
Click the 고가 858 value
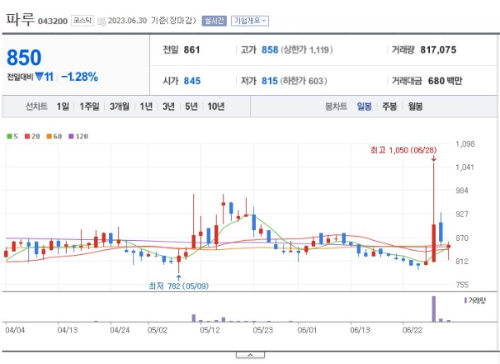click(270, 50)
